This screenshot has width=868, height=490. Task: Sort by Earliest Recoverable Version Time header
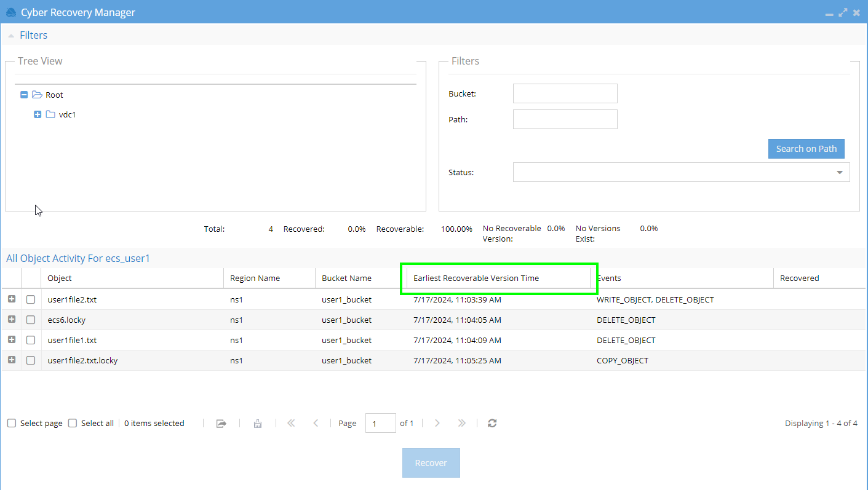point(498,278)
